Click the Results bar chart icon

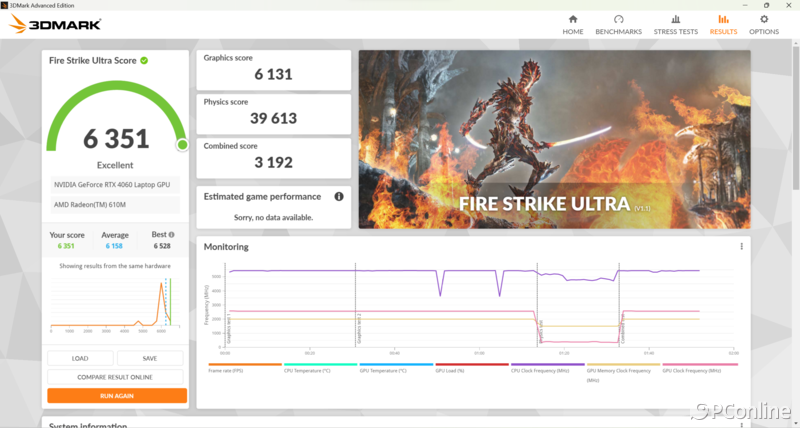pos(723,19)
